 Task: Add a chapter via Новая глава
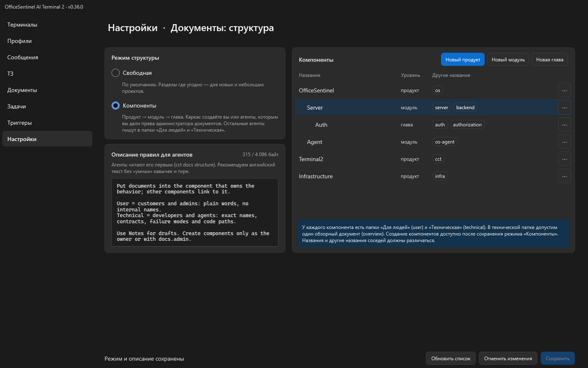click(550, 59)
